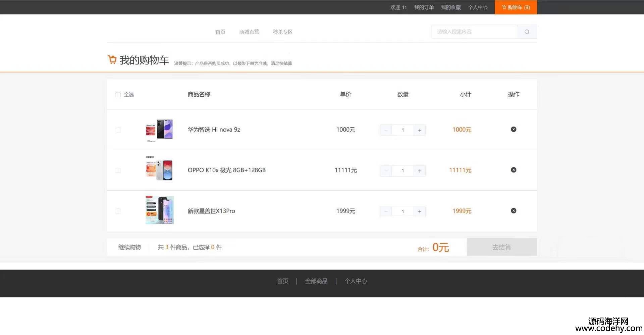Click the 商品名称 column header
Viewport: 644px width, 335px height.
coord(199,94)
